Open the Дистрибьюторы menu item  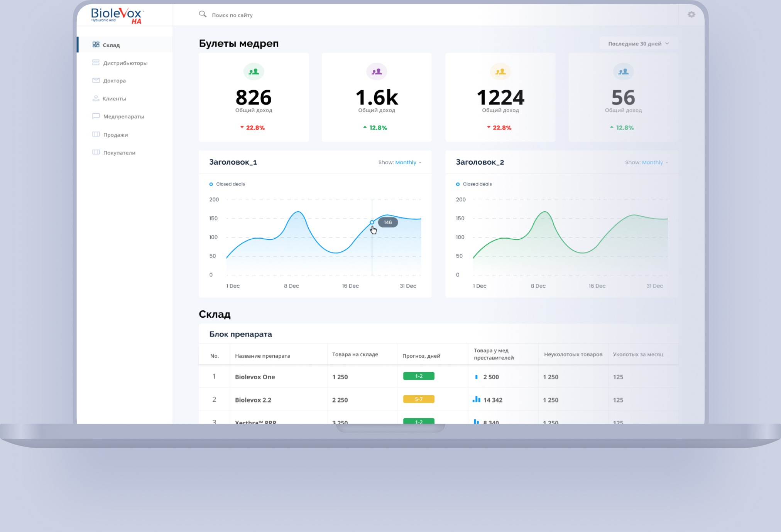(125, 63)
